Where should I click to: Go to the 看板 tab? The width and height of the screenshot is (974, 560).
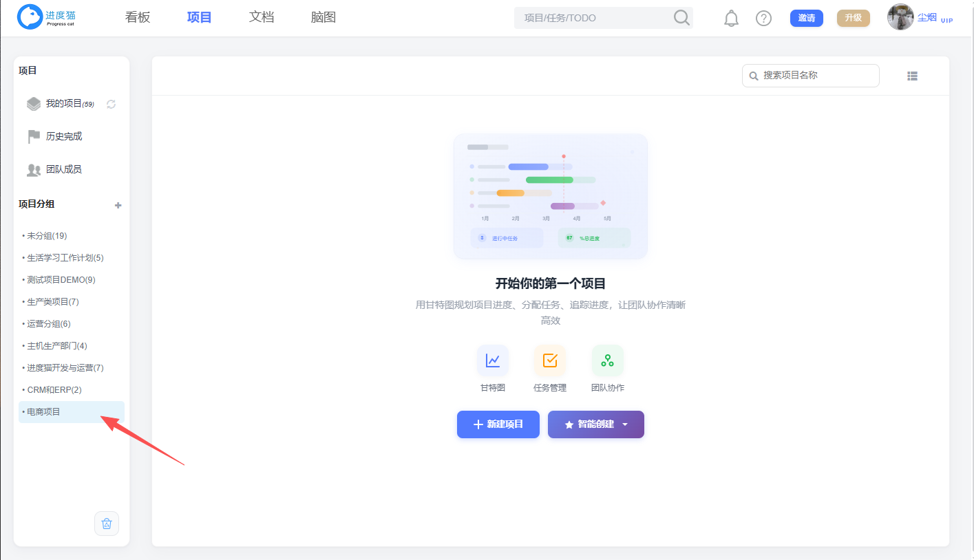pos(138,18)
